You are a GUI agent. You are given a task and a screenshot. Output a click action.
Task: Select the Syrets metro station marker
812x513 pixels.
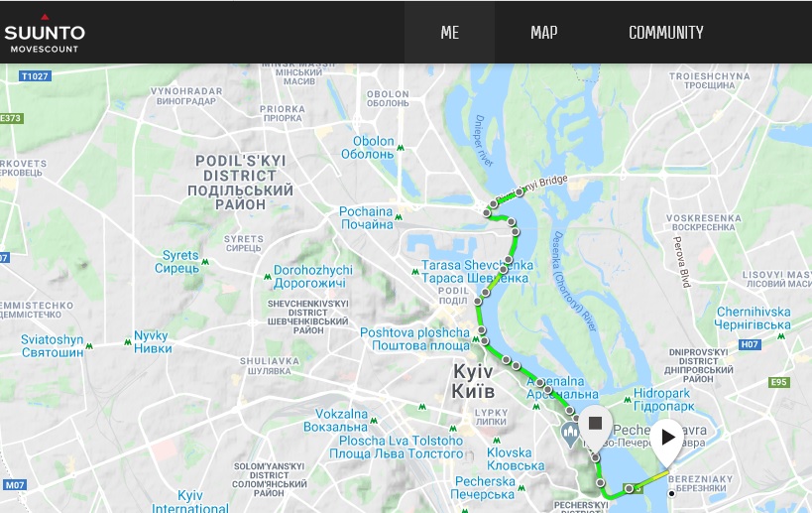[x=205, y=262]
